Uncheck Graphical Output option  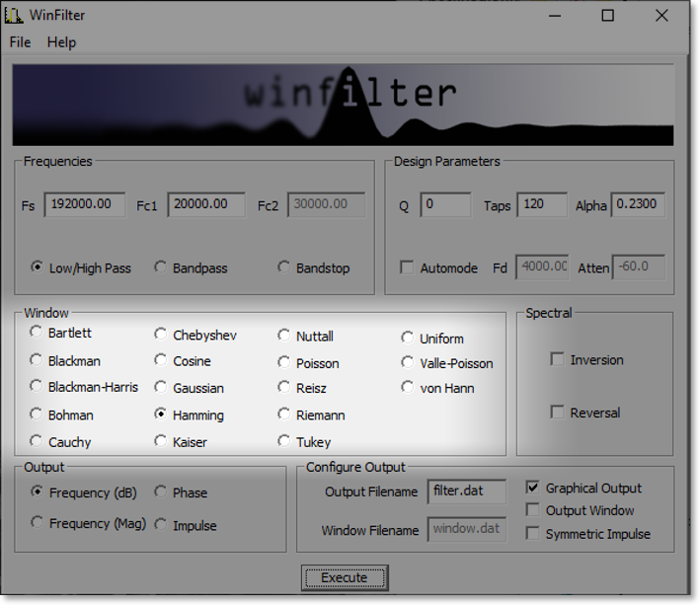pyautogui.click(x=533, y=488)
